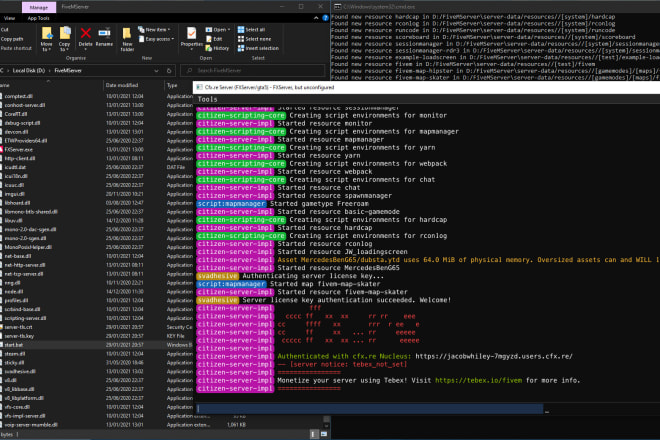
Task: Open the App Tools ribbon tab
Action: [x=38, y=18]
